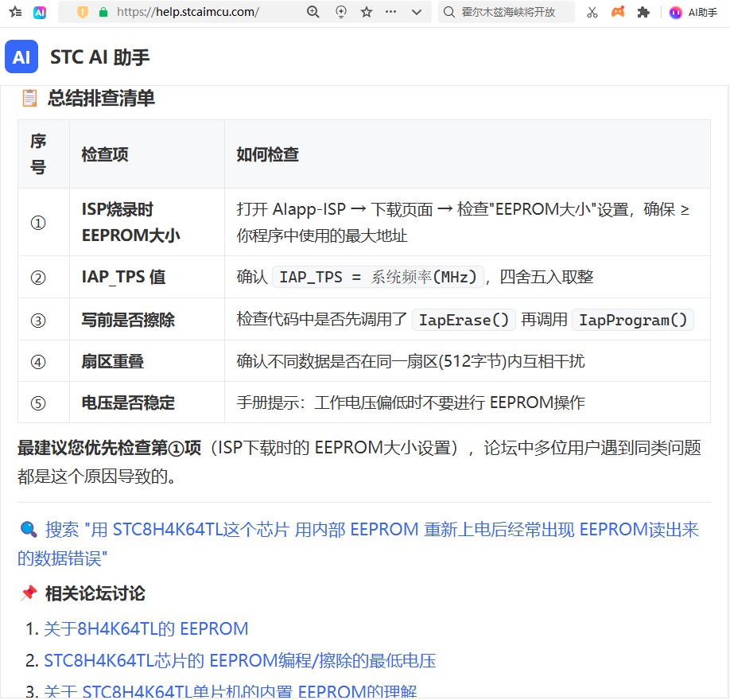The width and height of the screenshot is (730, 700).
Task: Click the lightbulb reader icon in address bar
Action: 341,12
